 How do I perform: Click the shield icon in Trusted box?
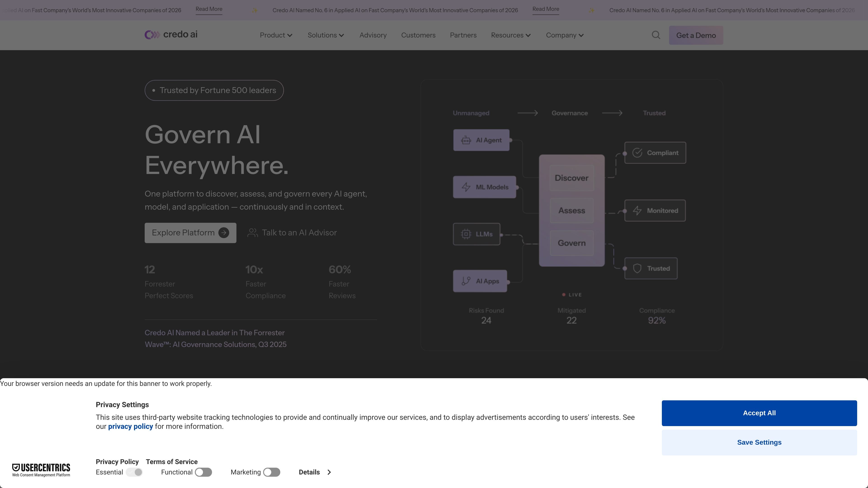[x=637, y=268]
